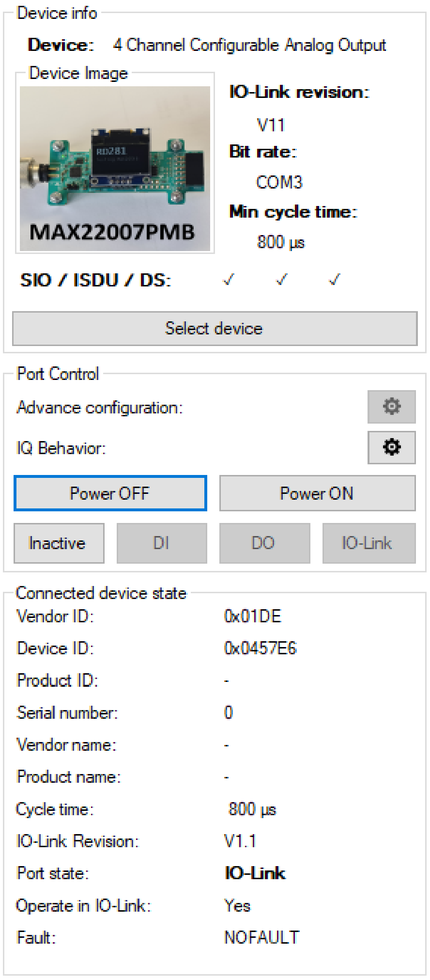Click the NOFAULT fault status text
Viewport: 430px width, 980px height.
tap(262, 937)
